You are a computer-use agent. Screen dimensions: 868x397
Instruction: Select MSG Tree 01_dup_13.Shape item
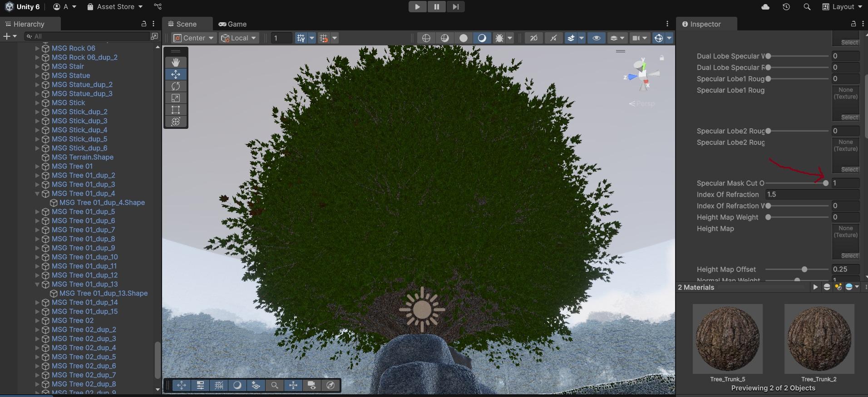click(x=103, y=293)
